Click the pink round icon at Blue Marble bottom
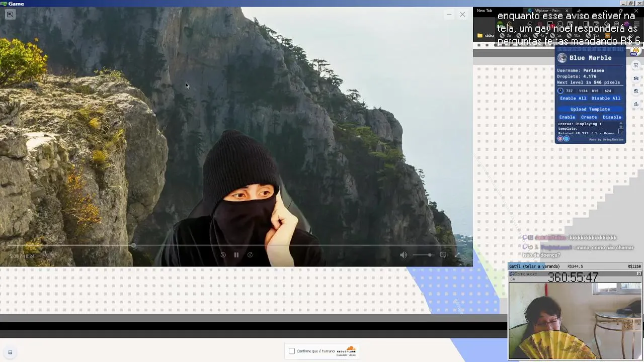Viewport: 644px width, 362px height. pos(560,139)
